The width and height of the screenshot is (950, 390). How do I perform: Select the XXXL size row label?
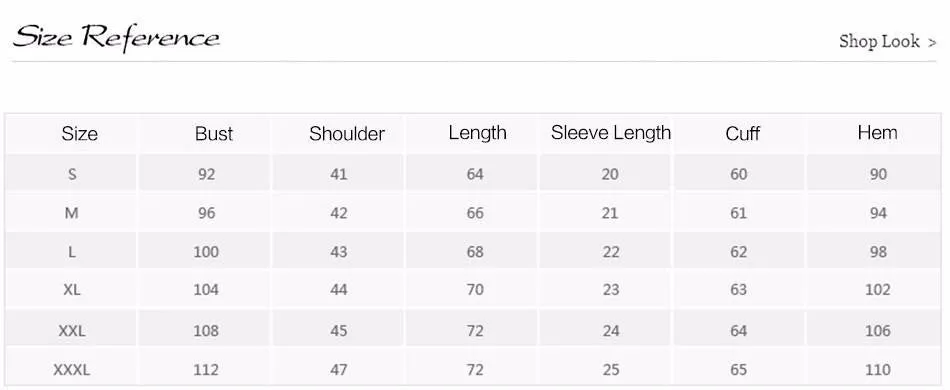[x=71, y=369]
